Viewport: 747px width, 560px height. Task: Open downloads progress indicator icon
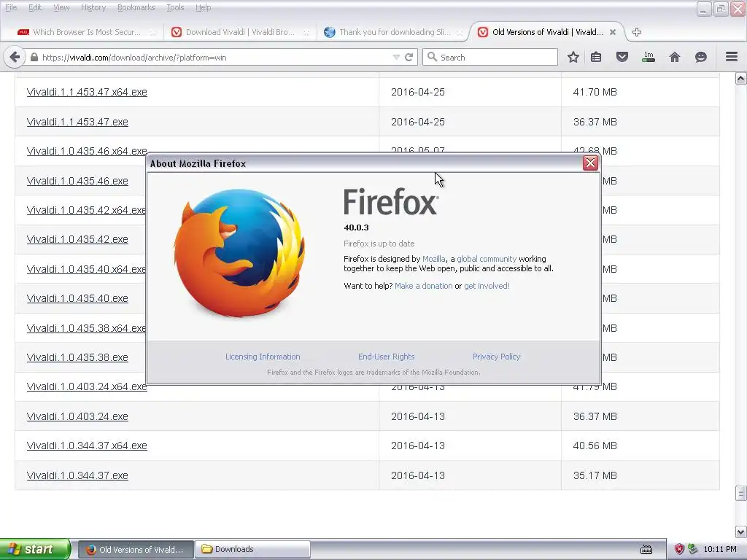(649, 57)
